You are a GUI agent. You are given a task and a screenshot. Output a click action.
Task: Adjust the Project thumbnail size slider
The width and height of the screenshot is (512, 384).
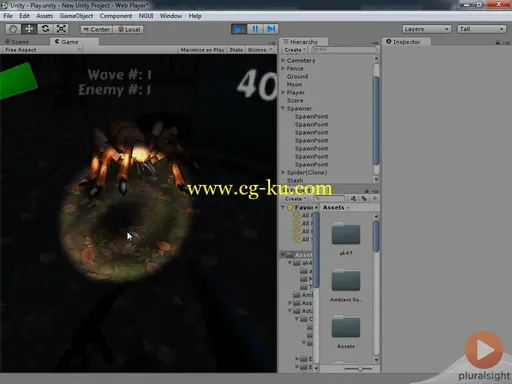pyautogui.click(x=359, y=369)
